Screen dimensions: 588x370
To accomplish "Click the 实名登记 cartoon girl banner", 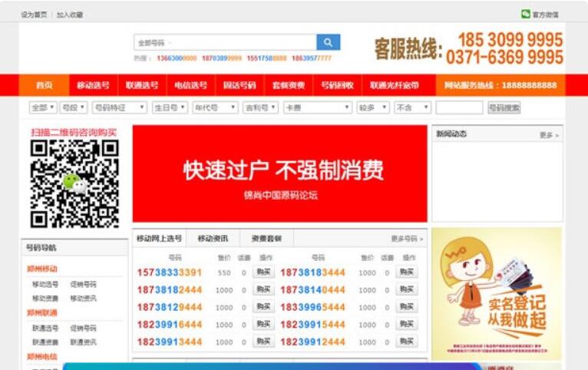I will pyautogui.click(x=497, y=293).
